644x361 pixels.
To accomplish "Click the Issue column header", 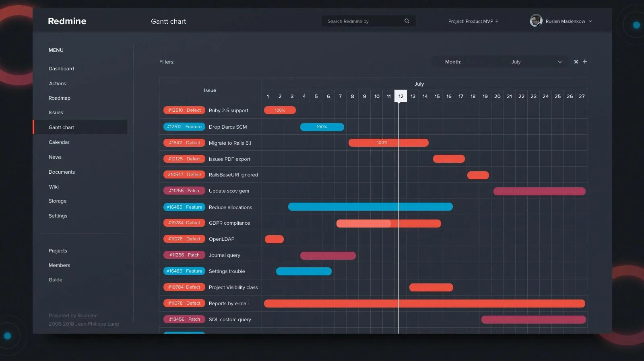I will (210, 90).
